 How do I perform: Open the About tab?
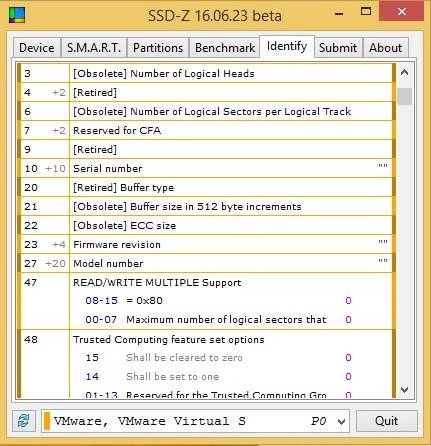pyautogui.click(x=385, y=48)
